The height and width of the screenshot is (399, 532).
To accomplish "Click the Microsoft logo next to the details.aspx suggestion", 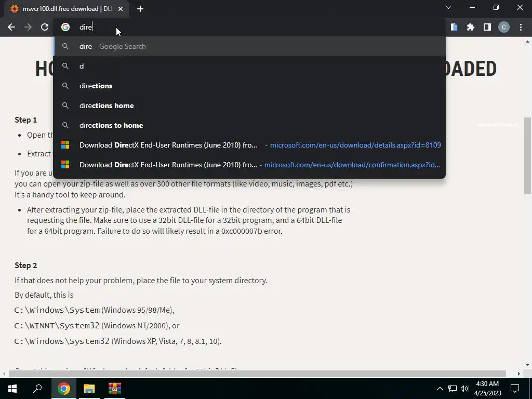I will [x=65, y=145].
